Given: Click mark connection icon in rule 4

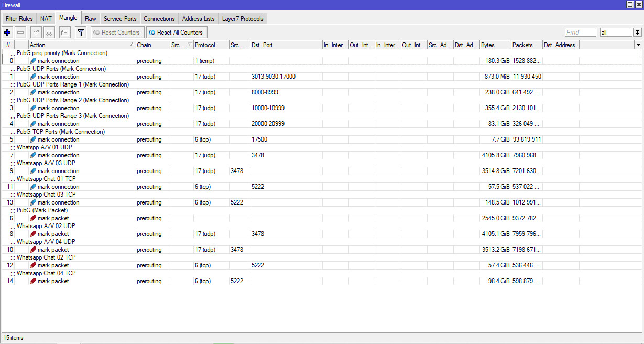Looking at the screenshot, I should [x=33, y=124].
